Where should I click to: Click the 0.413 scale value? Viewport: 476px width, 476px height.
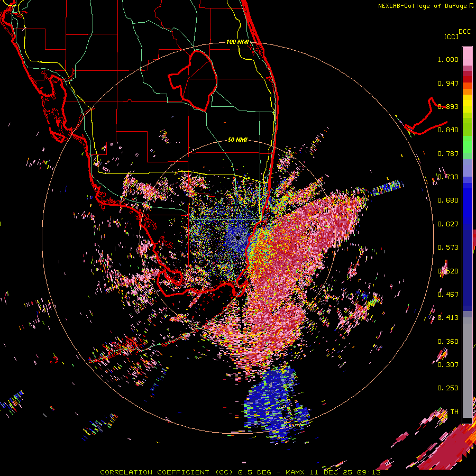tap(448, 318)
